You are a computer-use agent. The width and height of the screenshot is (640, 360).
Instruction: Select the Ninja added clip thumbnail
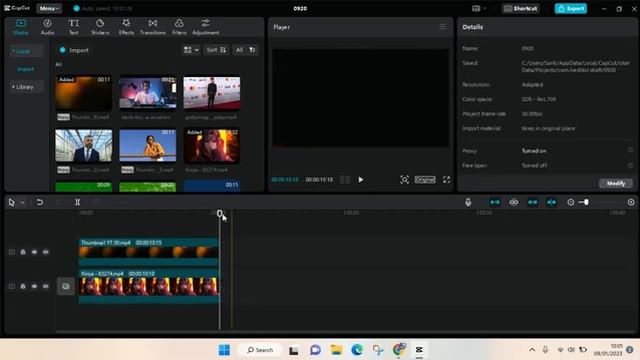(x=212, y=146)
